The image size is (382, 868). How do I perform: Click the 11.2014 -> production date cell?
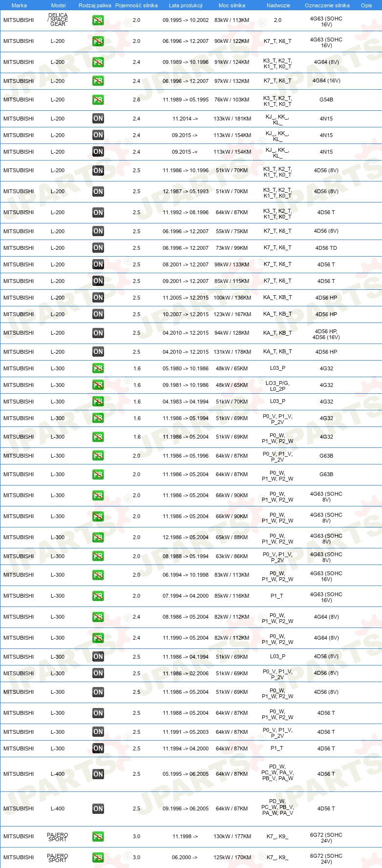pos(185,119)
